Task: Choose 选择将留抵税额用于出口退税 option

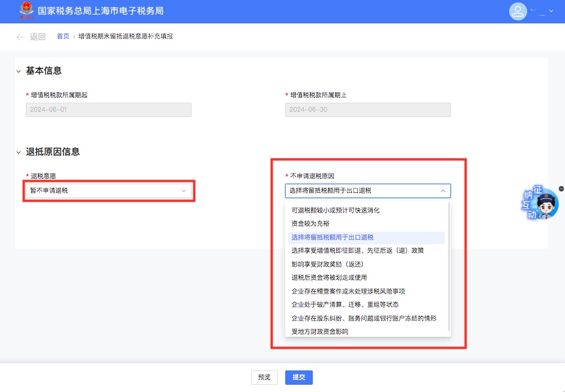Action: click(x=332, y=237)
